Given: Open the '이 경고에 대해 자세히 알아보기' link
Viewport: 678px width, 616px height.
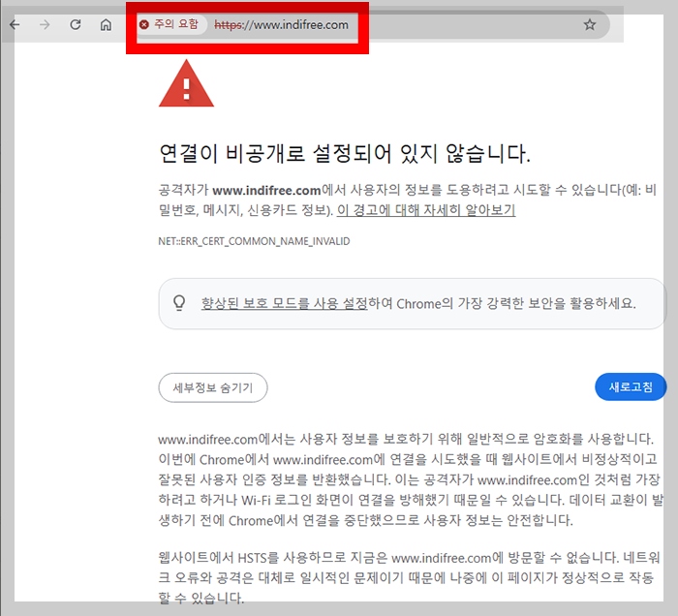Looking at the screenshot, I should point(426,210).
